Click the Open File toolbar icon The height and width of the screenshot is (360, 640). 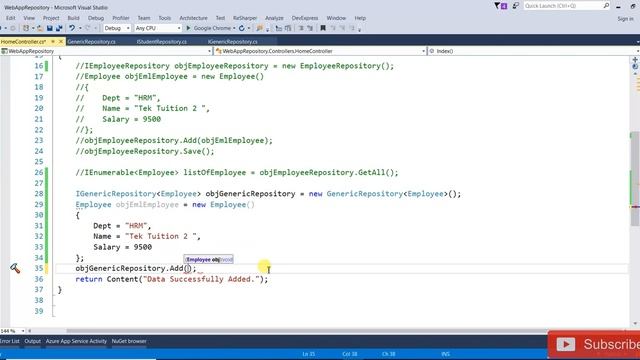[x=40, y=28]
